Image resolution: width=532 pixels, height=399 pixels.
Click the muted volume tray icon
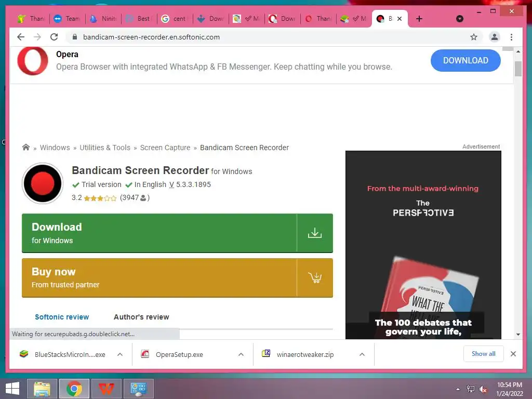pyautogui.click(x=483, y=389)
